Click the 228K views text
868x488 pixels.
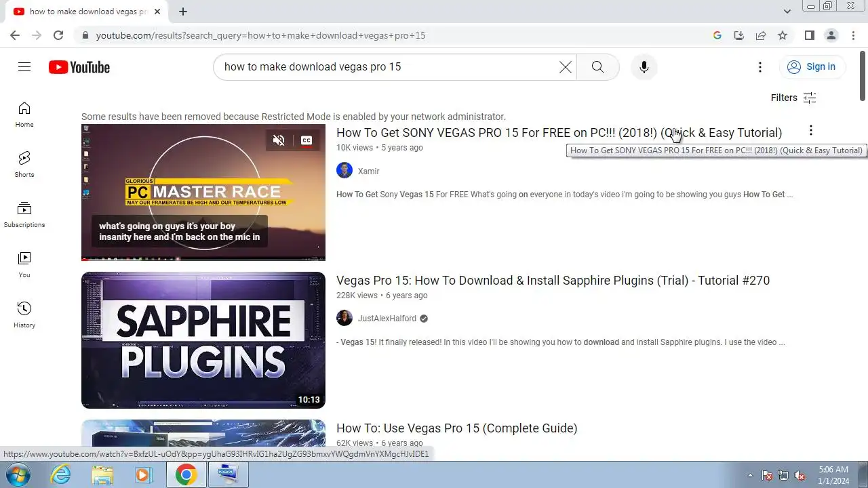point(357,296)
